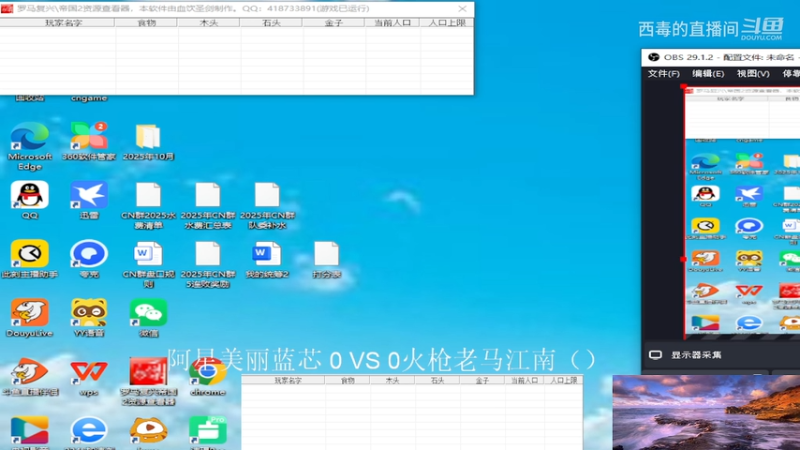Launch the chrome desktop shortcut

(x=208, y=377)
